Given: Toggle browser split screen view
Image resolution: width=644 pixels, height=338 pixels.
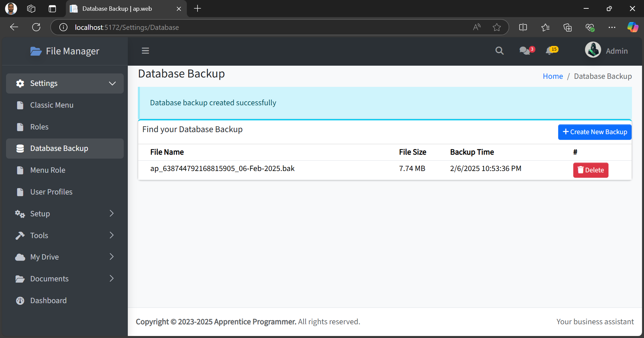Looking at the screenshot, I should (x=523, y=27).
